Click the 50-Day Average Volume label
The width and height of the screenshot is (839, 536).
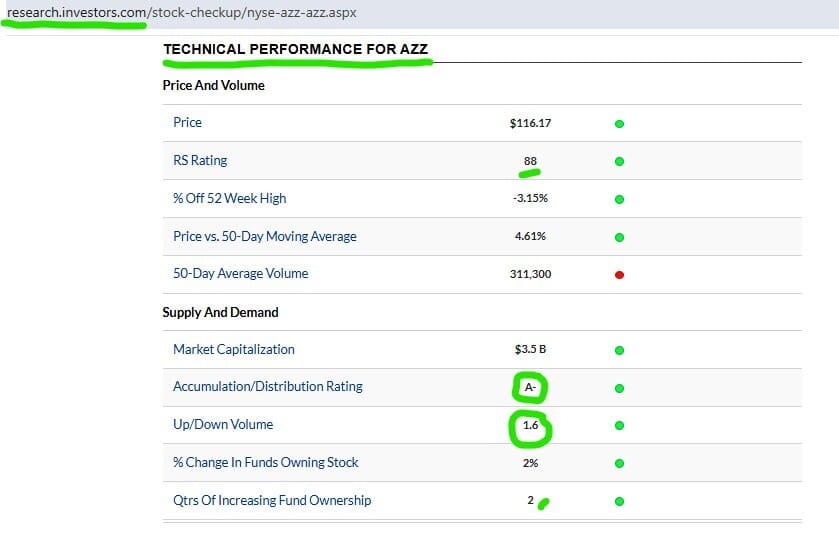pos(240,274)
